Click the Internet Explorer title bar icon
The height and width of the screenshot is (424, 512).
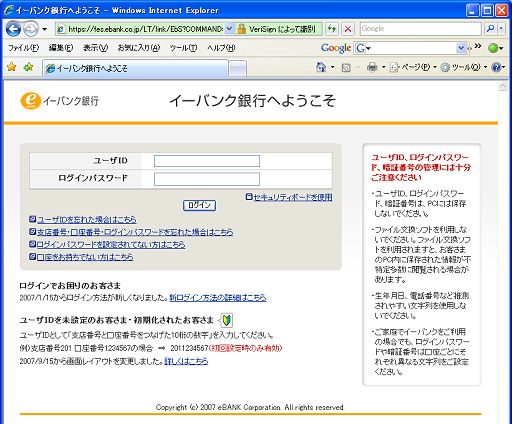pyautogui.click(x=9, y=10)
